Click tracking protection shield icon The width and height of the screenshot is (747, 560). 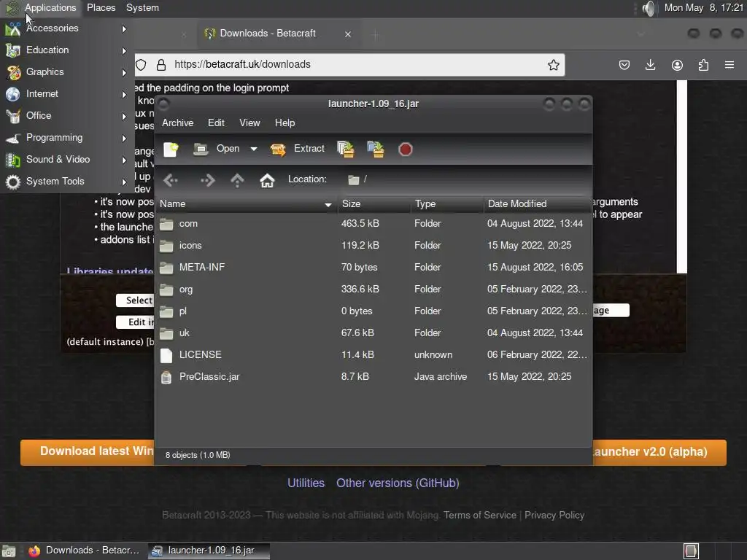141,65
